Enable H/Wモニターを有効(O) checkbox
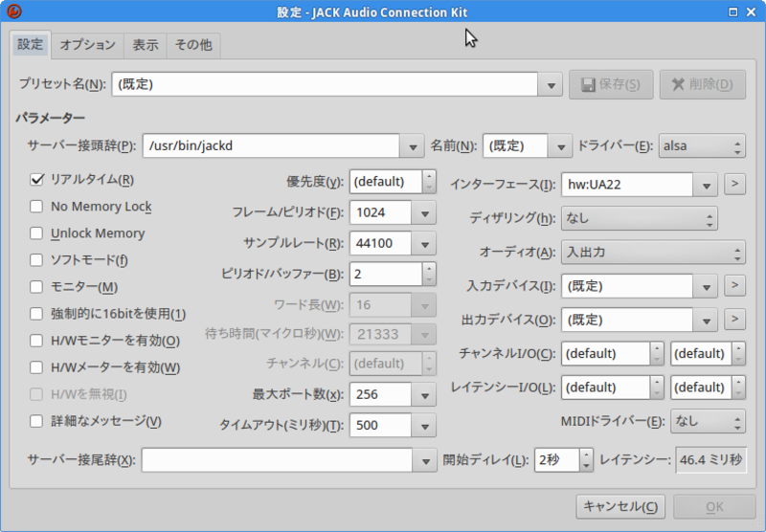The image size is (766, 532). (36, 341)
